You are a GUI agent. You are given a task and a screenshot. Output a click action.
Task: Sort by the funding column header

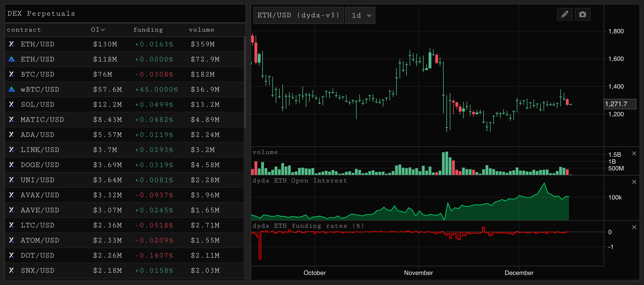[148, 30]
